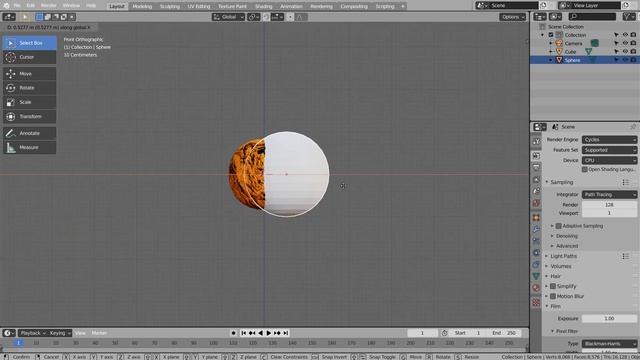Switch to the Shading workspace tab
The image size is (640, 360).
point(263,6)
